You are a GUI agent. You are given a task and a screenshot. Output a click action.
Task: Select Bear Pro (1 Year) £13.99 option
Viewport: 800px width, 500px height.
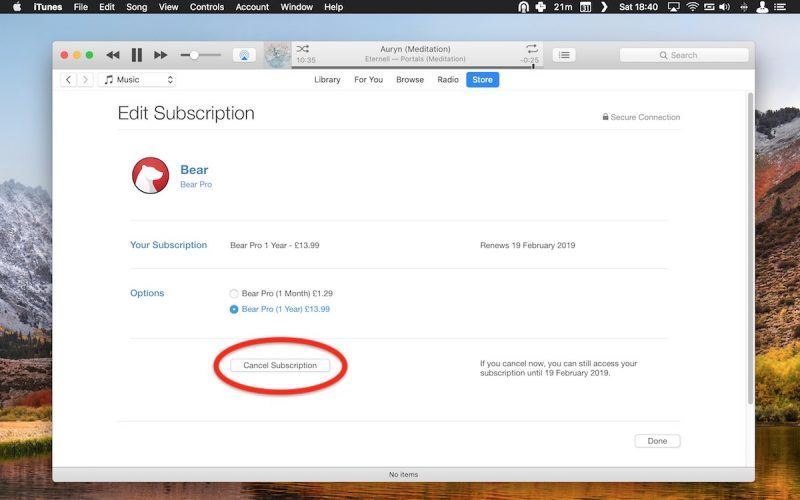tap(234, 309)
